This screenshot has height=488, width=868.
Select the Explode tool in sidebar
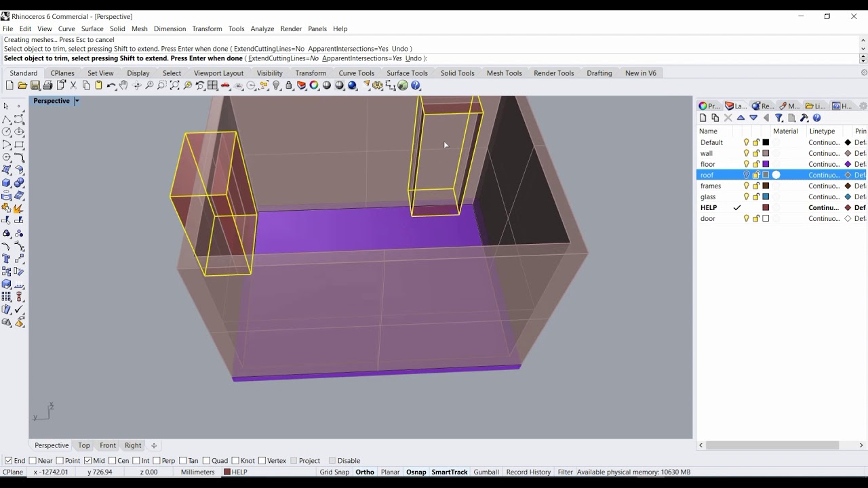coord(19,208)
